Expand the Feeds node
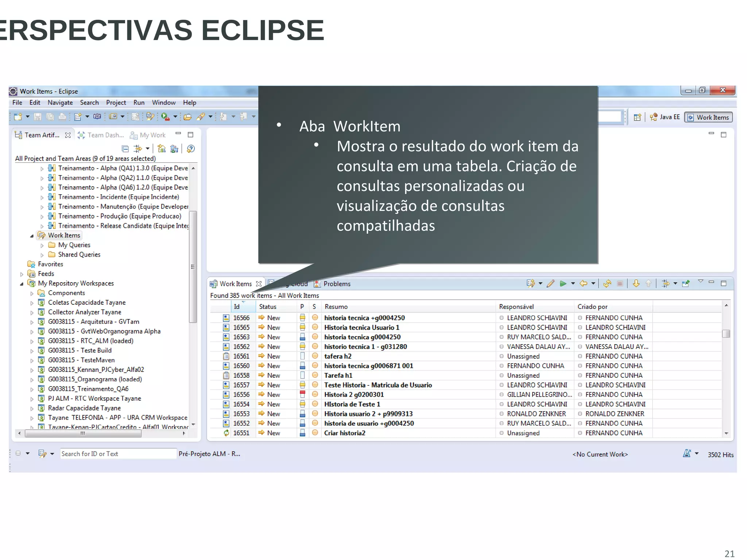This screenshot has width=747, height=560. tap(22, 274)
